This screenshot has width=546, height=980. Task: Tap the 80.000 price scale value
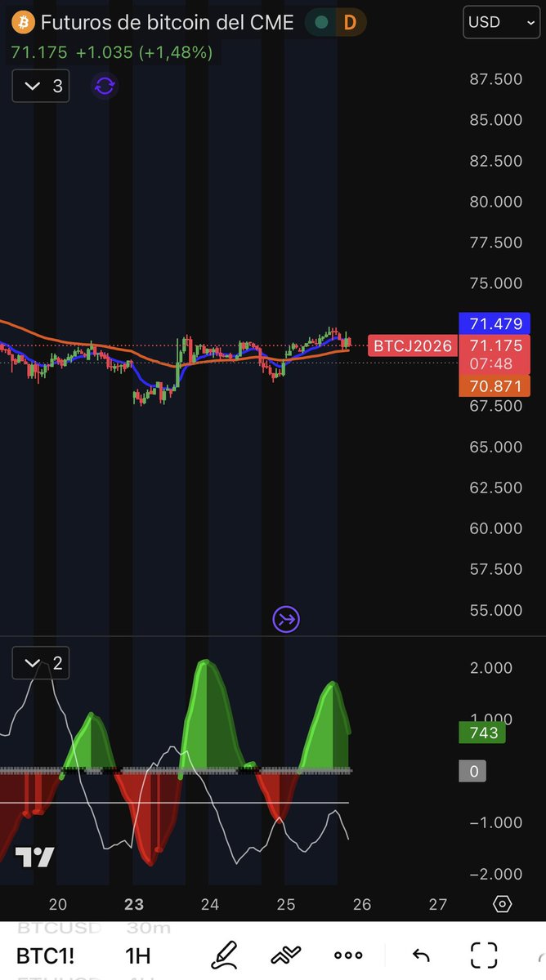[x=496, y=202]
